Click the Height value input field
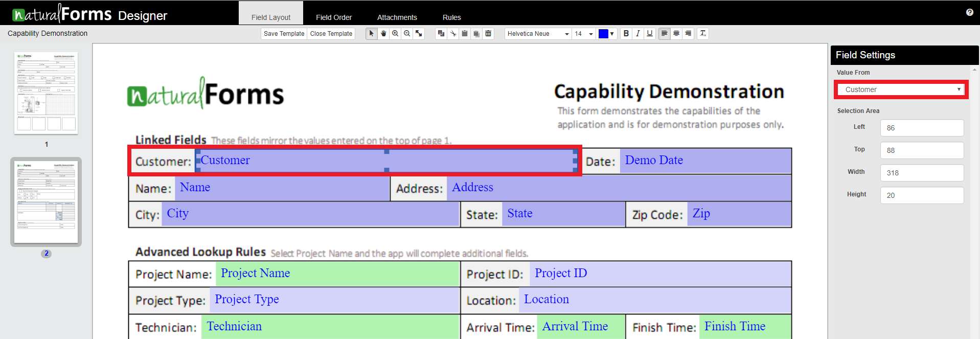Viewport: 980px width, 339px height. [x=922, y=195]
